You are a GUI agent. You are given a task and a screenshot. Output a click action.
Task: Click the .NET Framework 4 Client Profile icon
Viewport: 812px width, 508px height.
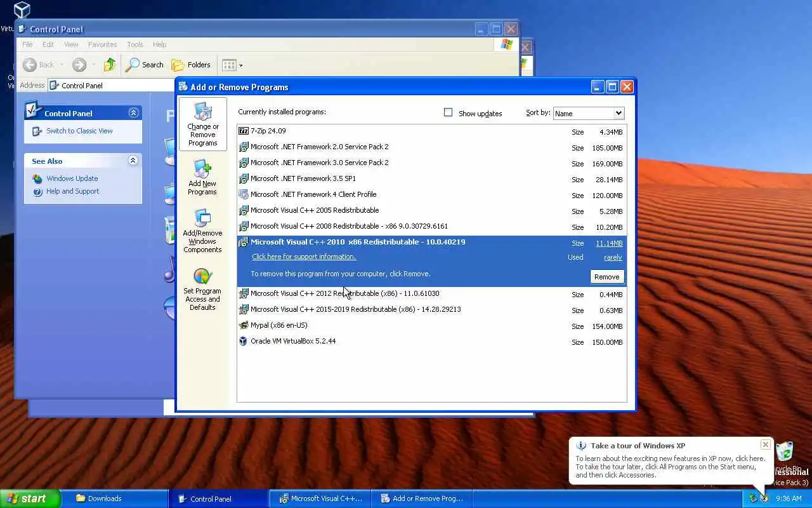(244, 194)
